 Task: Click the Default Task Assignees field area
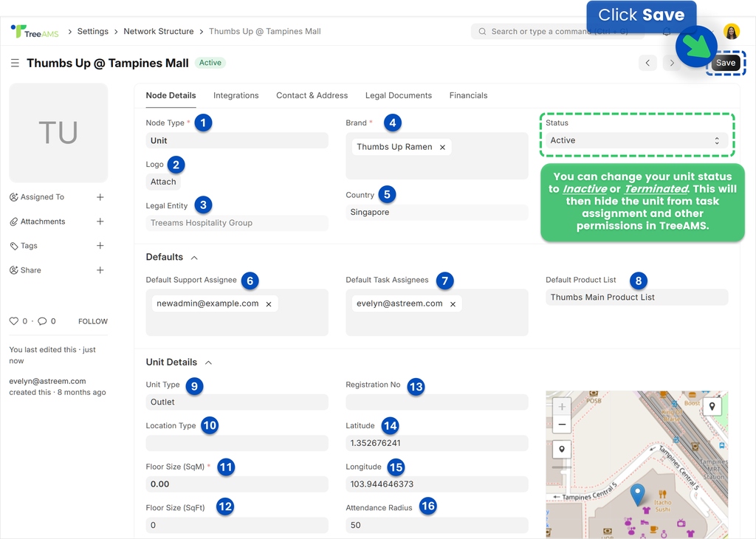tap(437, 312)
